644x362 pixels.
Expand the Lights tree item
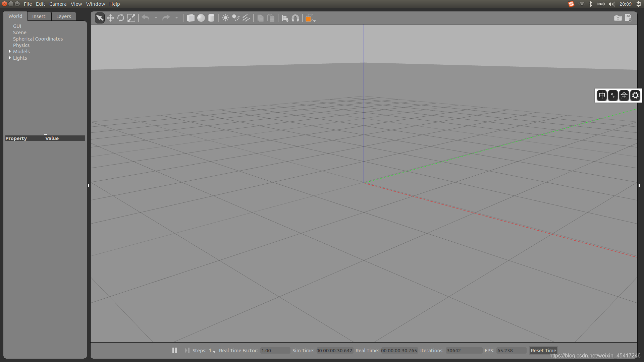tap(10, 58)
